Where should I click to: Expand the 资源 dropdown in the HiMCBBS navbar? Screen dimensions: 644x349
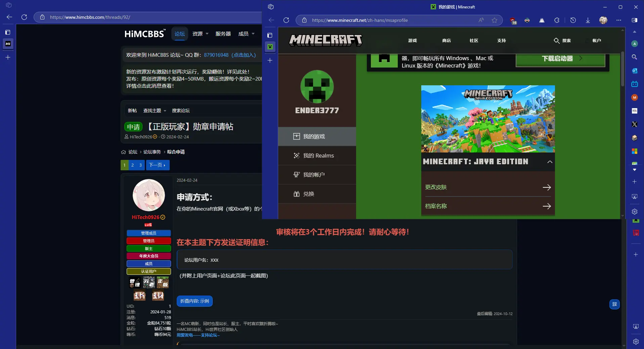coord(201,34)
